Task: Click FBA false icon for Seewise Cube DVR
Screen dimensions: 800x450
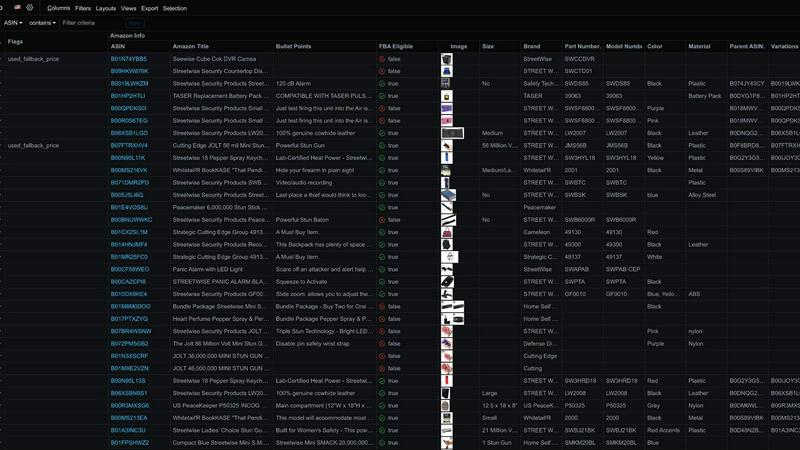Action: click(382, 59)
